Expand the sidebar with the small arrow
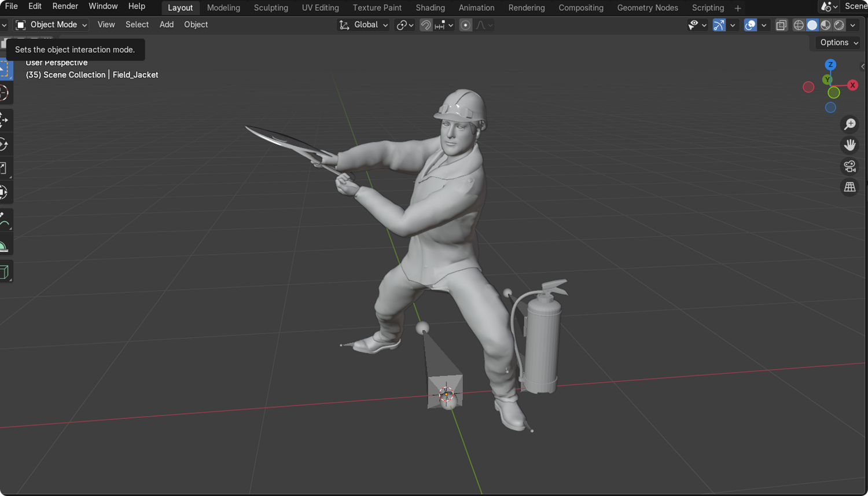Viewport: 868px width, 496px height. click(x=863, y=67)
